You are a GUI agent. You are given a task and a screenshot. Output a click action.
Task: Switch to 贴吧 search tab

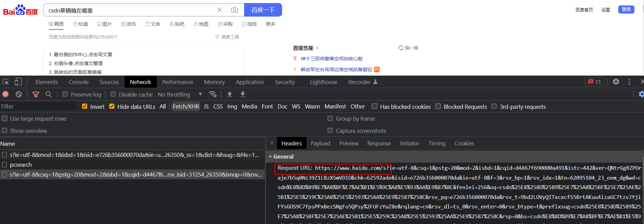coord(177,24)
